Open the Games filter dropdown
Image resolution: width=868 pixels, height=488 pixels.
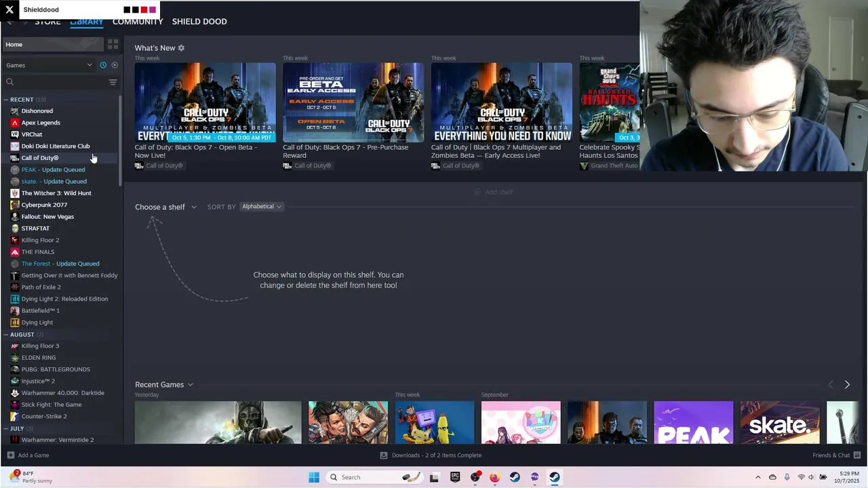pyautogui.click(x=49, y=65)
